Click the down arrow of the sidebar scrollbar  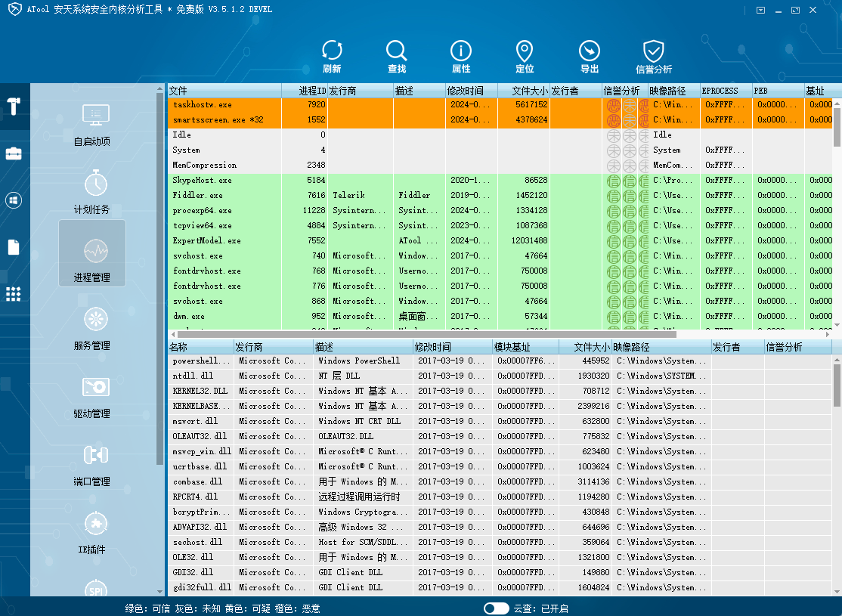tap(159, 591)
